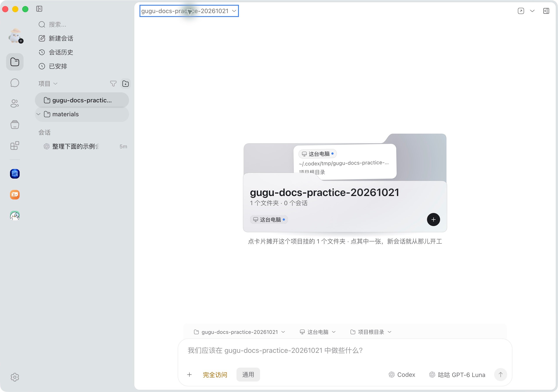Launch the green bird app icon

(x=15, y=216)
